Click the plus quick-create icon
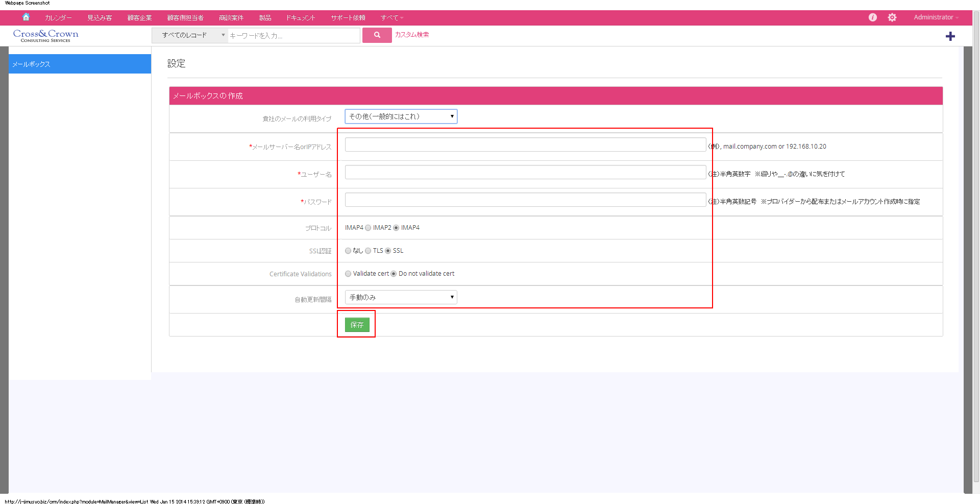This screenshot has width=980, height=504. click(950, 36)
